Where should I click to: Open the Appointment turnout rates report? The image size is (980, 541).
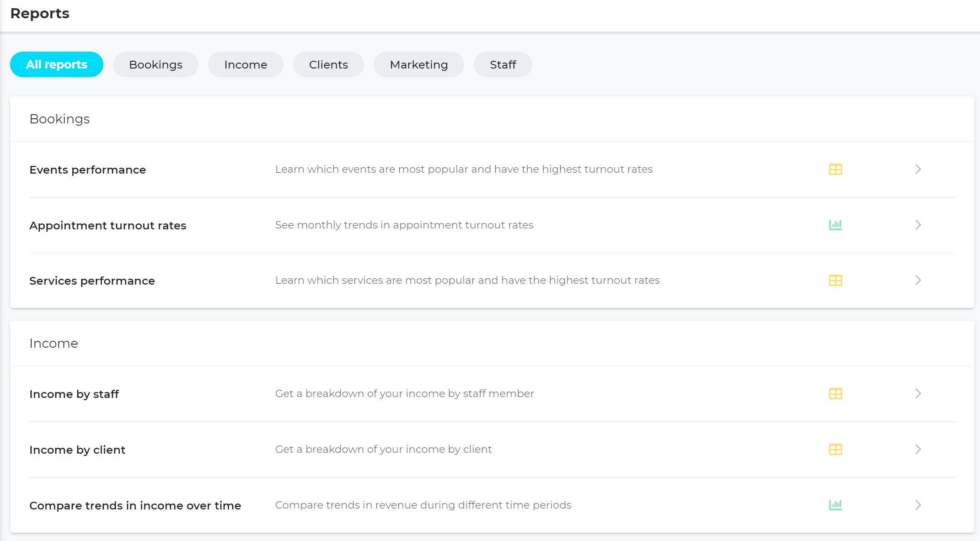108,225
